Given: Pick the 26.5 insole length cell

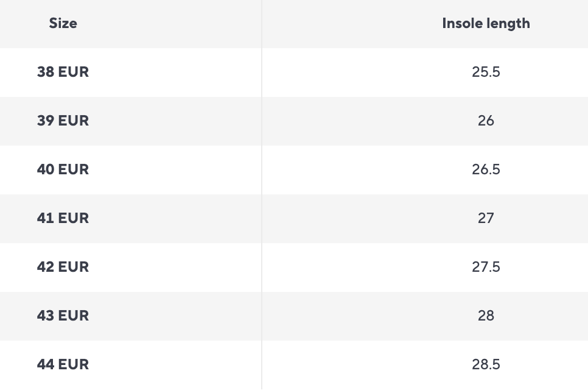Looking at the screenshot, I should [486, 169].
